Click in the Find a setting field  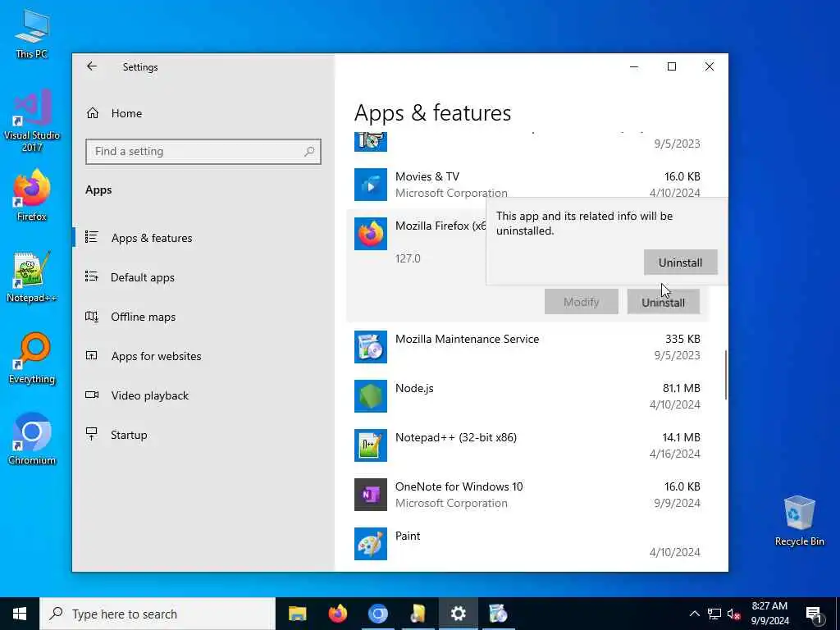pos(203,152)
